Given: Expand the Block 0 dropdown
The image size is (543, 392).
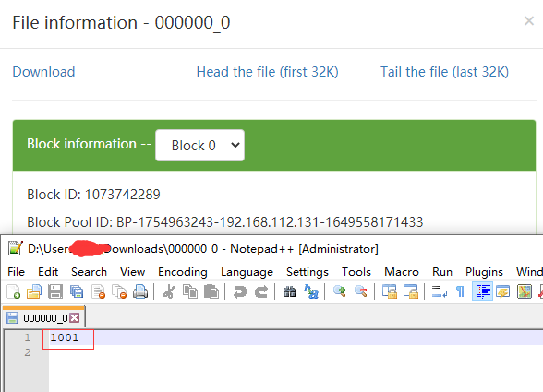Looking at the screenshot, I should tap(199, 146).
